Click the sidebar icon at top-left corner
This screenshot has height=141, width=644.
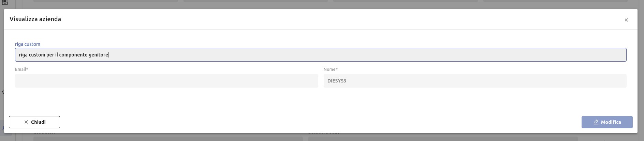(x=5, y=2)
